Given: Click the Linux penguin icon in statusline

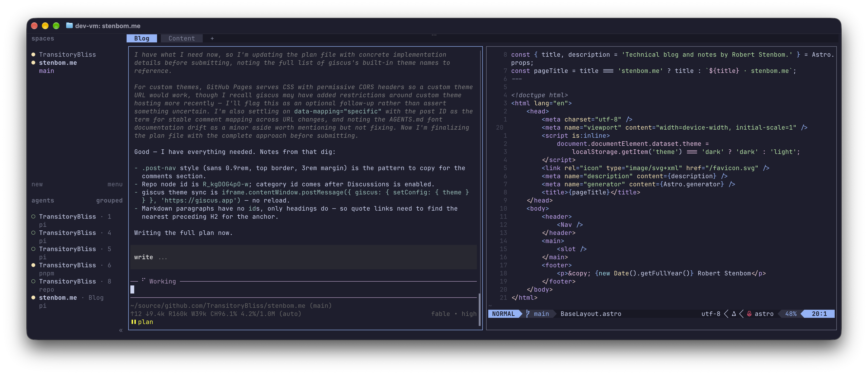Looking at the screenshot, I should point(734,314).
